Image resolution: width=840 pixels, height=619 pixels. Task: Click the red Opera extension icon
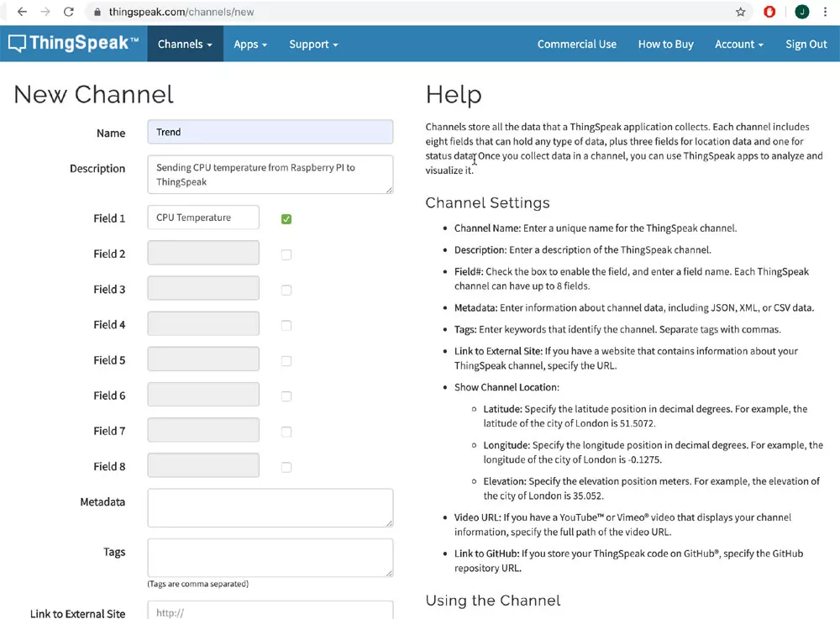point(769,12)
